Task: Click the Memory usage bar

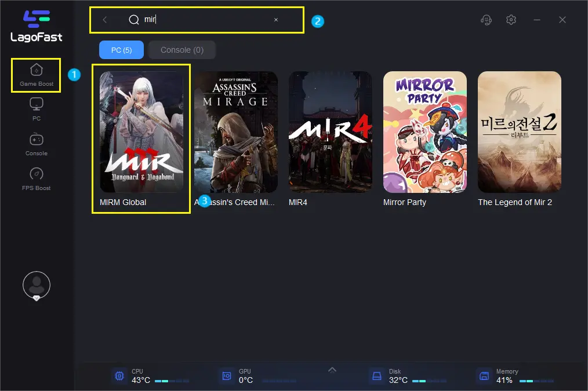Action: pyautogui.click(x=536, y=381)
